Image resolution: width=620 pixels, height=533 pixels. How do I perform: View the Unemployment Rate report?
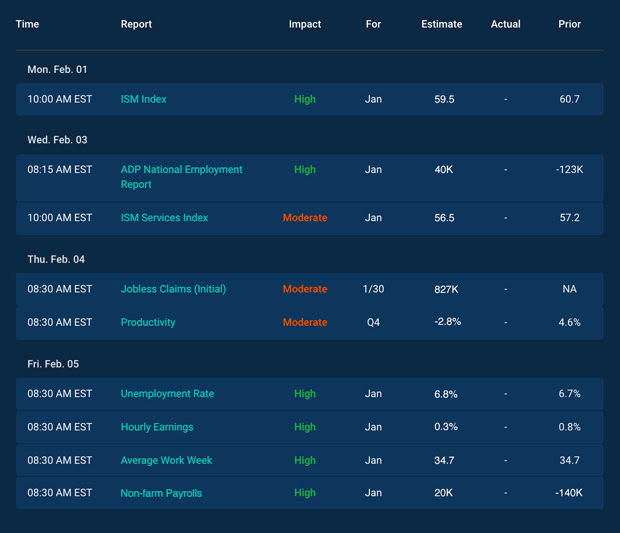[x=167, y=394]
